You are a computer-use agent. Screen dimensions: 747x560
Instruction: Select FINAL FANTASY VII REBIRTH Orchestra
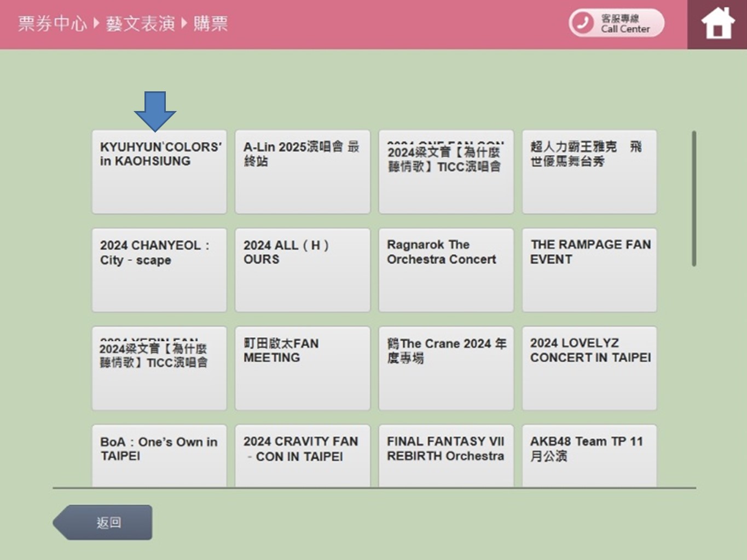[446, 456]
